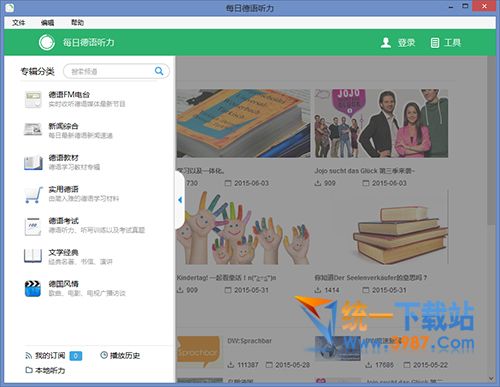Select the 新闻综合 news category icon
Screen dimensions: 500x387
pos(33,129)
